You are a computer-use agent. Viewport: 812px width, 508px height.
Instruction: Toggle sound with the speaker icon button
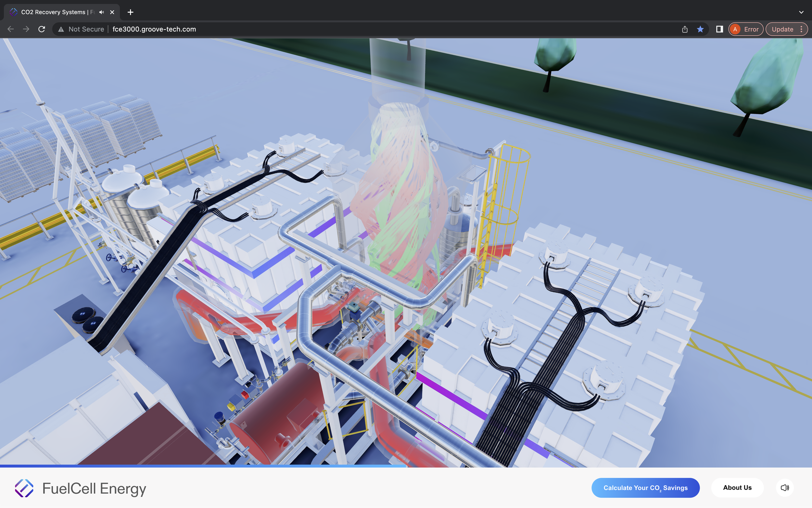(x=784, y=488)
